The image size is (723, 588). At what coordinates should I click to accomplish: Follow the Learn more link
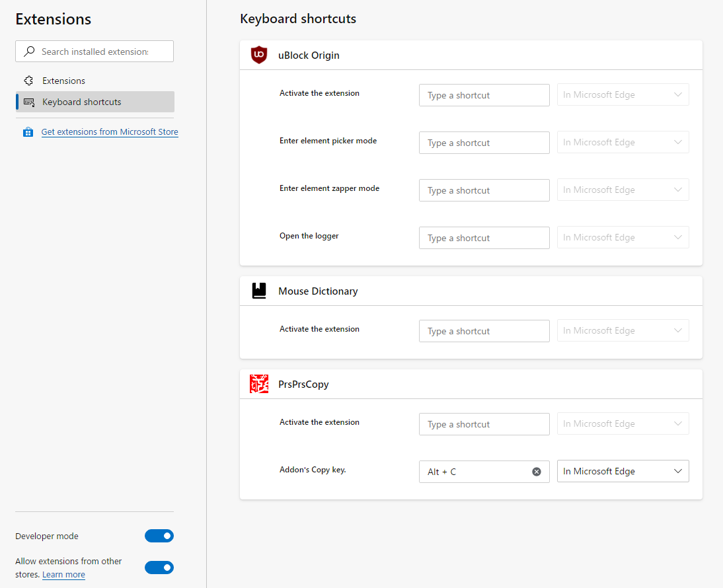(x=63, y=575)
